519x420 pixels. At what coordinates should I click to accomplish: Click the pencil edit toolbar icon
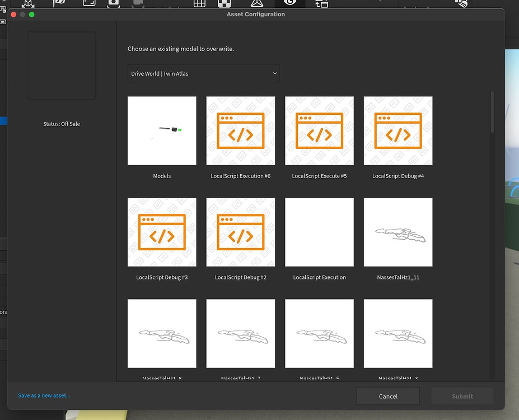[61, 3]
